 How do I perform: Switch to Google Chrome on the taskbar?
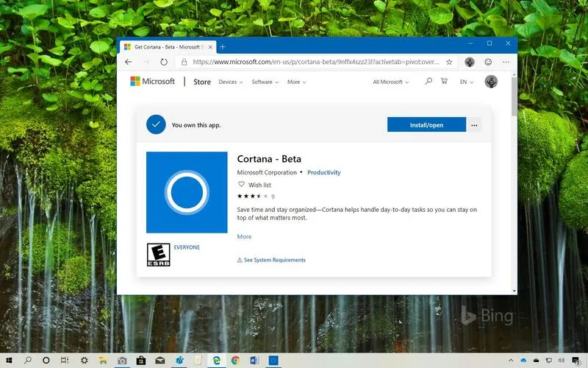(x=235, y=361)
